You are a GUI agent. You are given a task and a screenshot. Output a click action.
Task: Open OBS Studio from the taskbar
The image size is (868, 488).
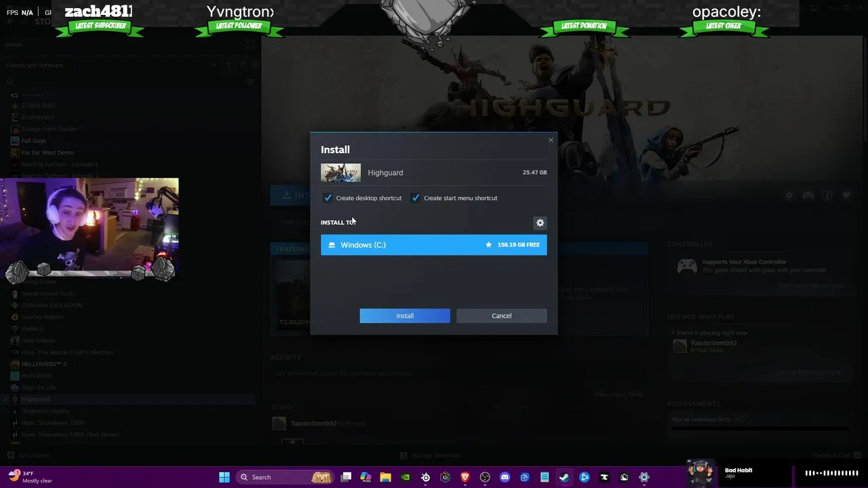tap(485, 477)
